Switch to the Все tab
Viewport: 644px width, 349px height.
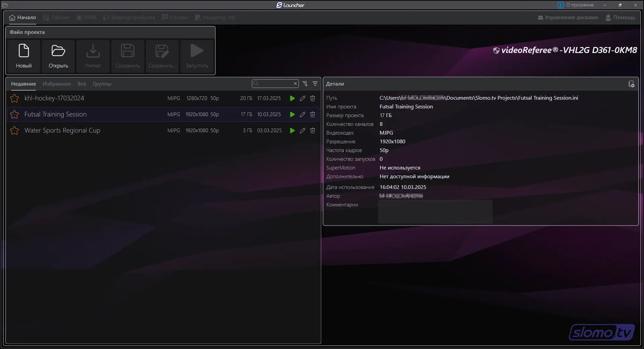pyautogui.click(x=82, y=84)
